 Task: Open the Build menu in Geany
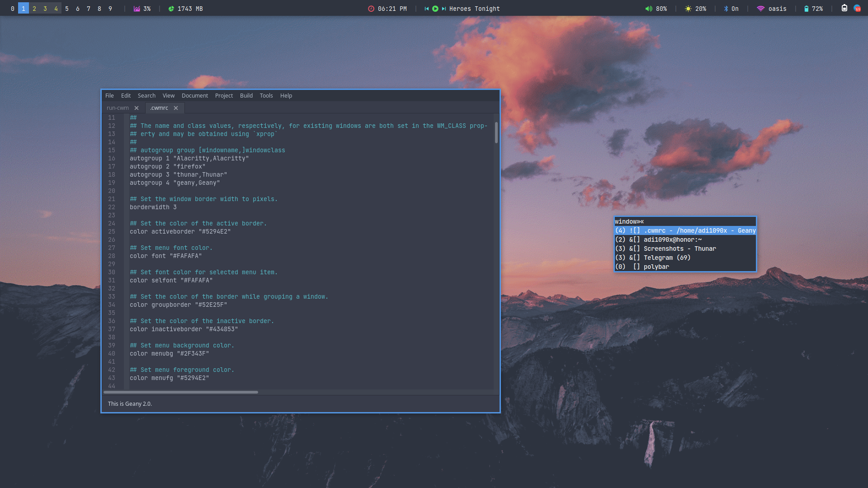(x=246, y=96)
